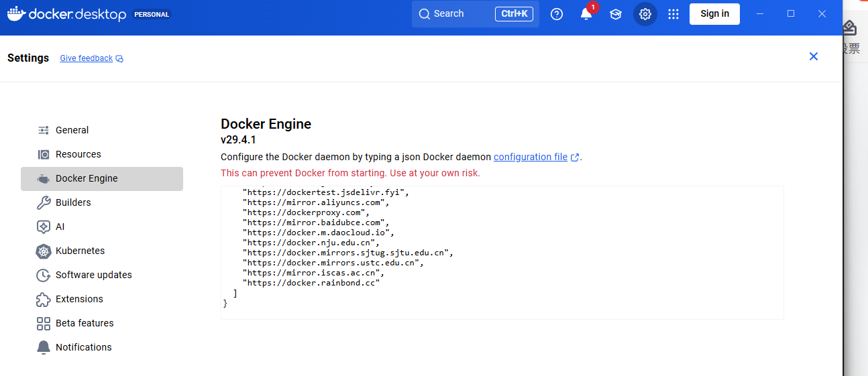
Task: Click the line "https://docker.mirrors.ustc.edu.cn"
Action: pyautogui.click(x=333, y=263)
